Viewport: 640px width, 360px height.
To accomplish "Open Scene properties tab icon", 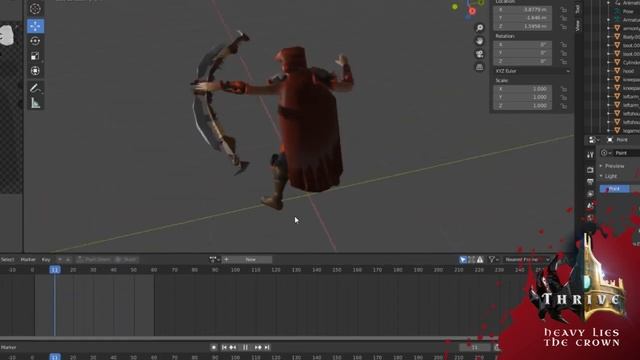I will [x=590, y=206].
